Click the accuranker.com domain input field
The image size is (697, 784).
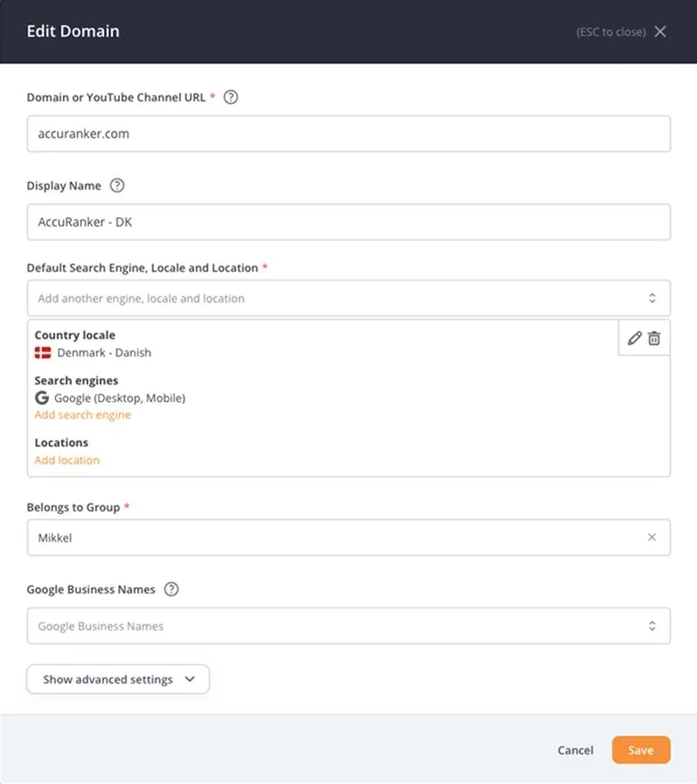click(x=348, y=134)
